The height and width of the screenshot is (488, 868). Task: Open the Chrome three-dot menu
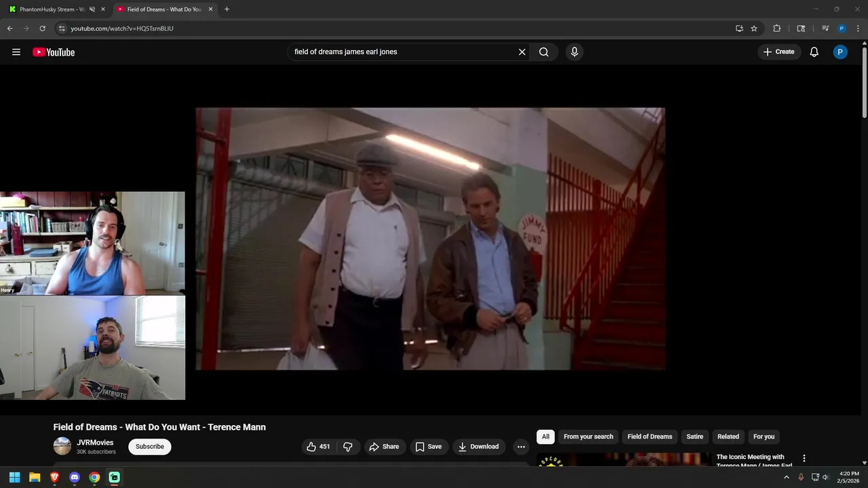tap(858, 28)
